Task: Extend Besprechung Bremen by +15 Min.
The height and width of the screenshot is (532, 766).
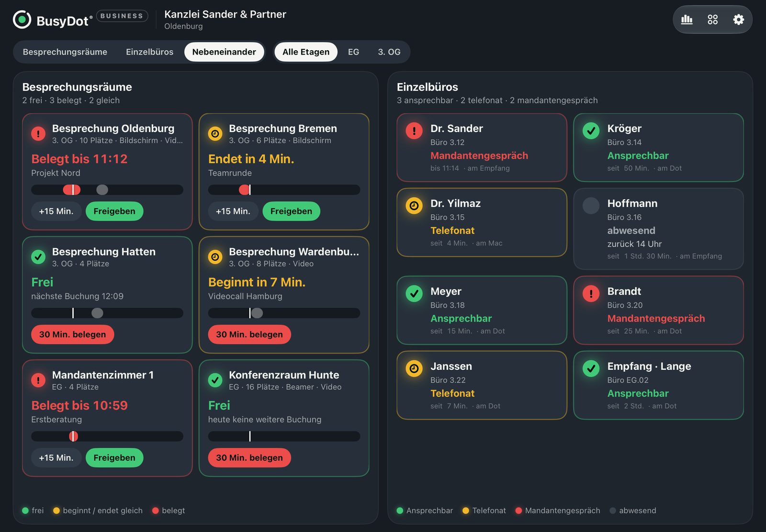Action: coord(233,211)
